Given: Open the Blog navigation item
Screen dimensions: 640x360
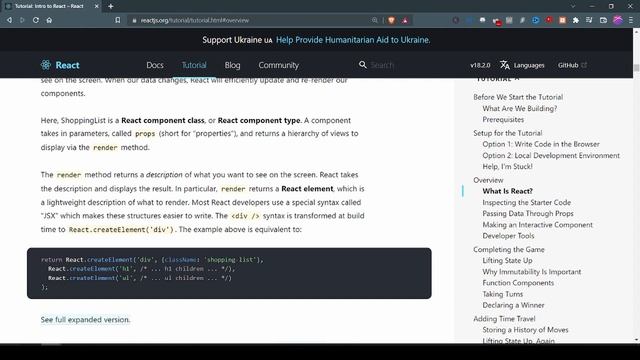Looking at the screenshot, I should pyautogui.click(x=232, y=65).
